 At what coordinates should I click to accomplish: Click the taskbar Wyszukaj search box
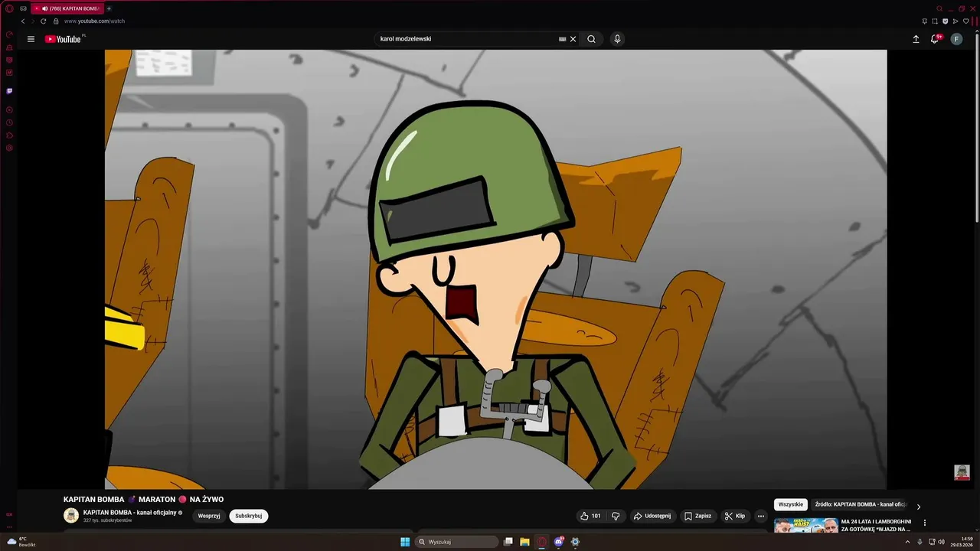point(457,542)
